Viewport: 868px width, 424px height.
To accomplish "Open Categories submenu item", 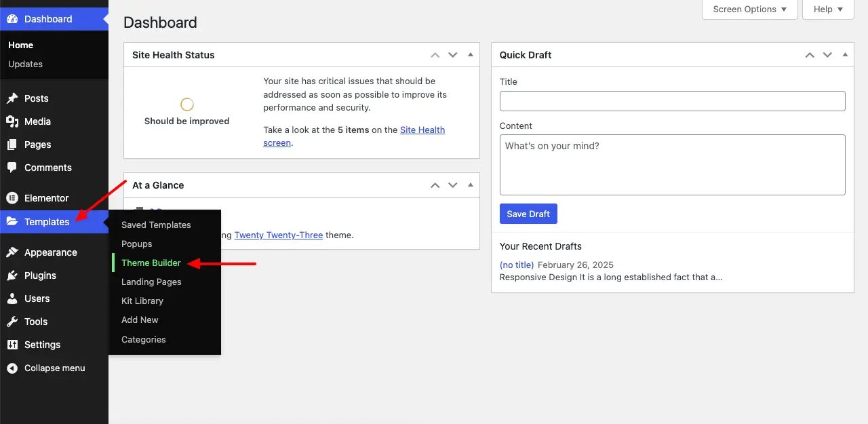I will pyautogui.click(x=144, y=339).
